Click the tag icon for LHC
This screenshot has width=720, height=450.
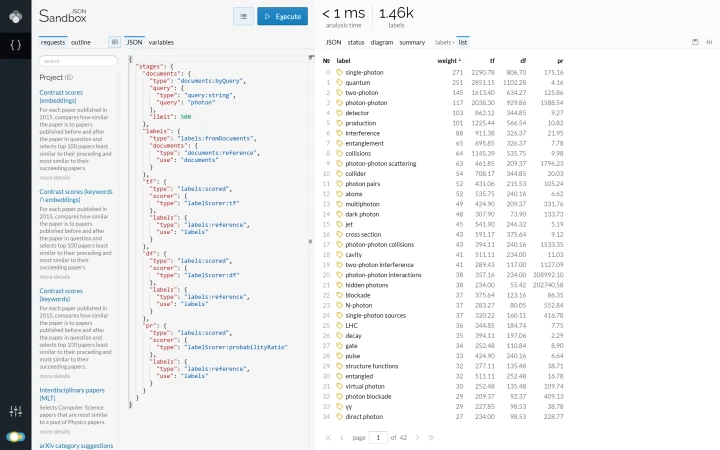tap(339, 326)
